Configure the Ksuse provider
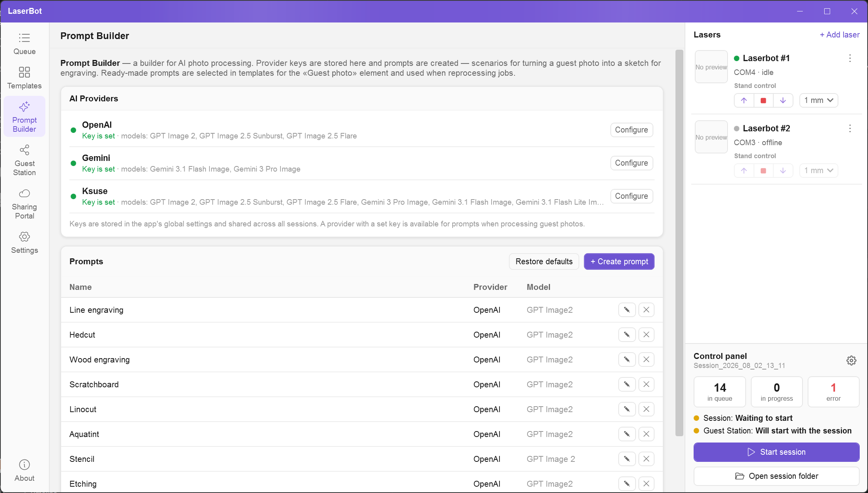Viewport: 868px width, 493px height. (632, 196)
